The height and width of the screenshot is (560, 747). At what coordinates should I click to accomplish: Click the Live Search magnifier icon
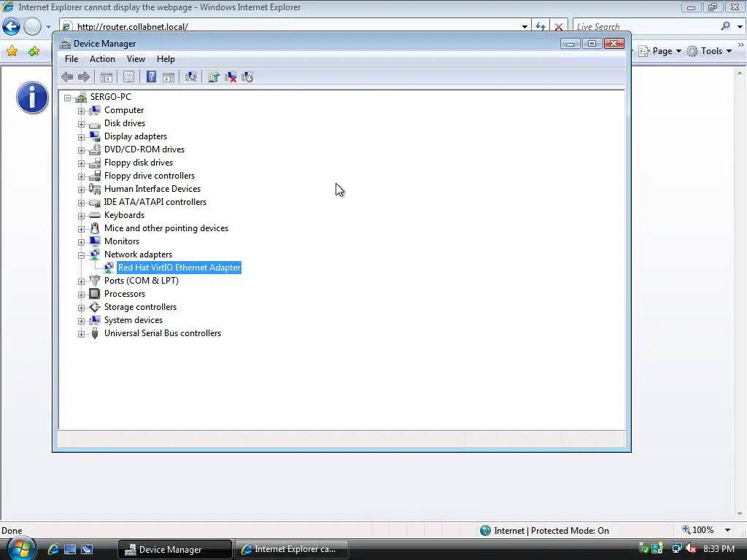tap(726, 26)
